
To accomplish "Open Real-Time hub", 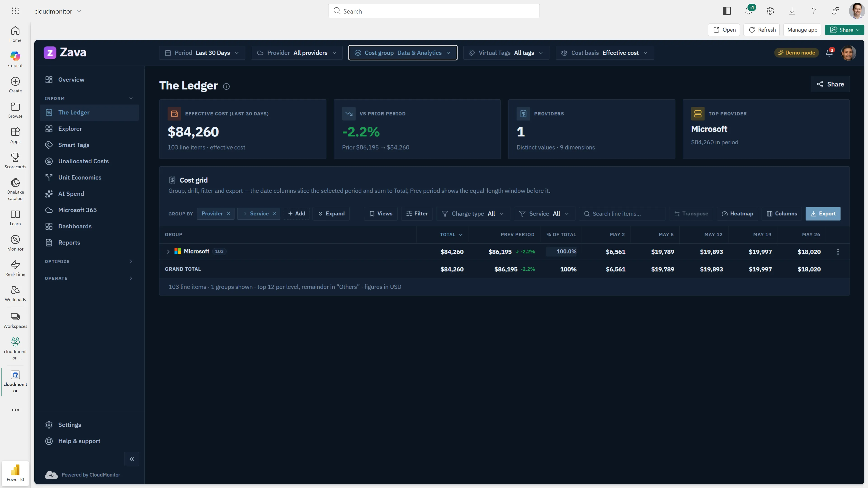I will [15, 268].
